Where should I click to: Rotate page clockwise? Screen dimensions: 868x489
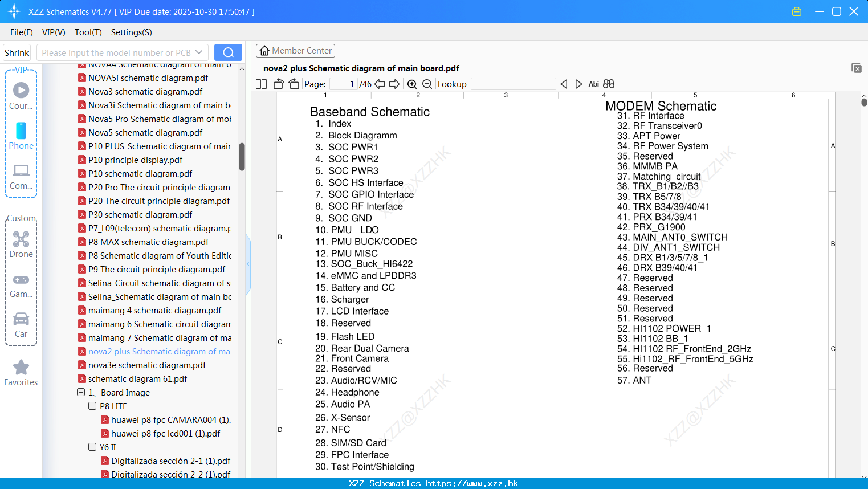click(294, 84)
